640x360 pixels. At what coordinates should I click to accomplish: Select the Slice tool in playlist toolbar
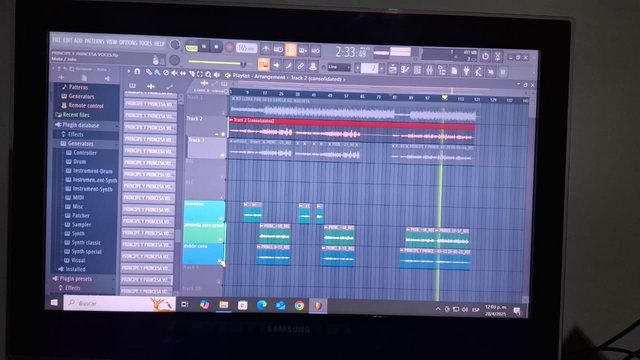coord(192,74)
